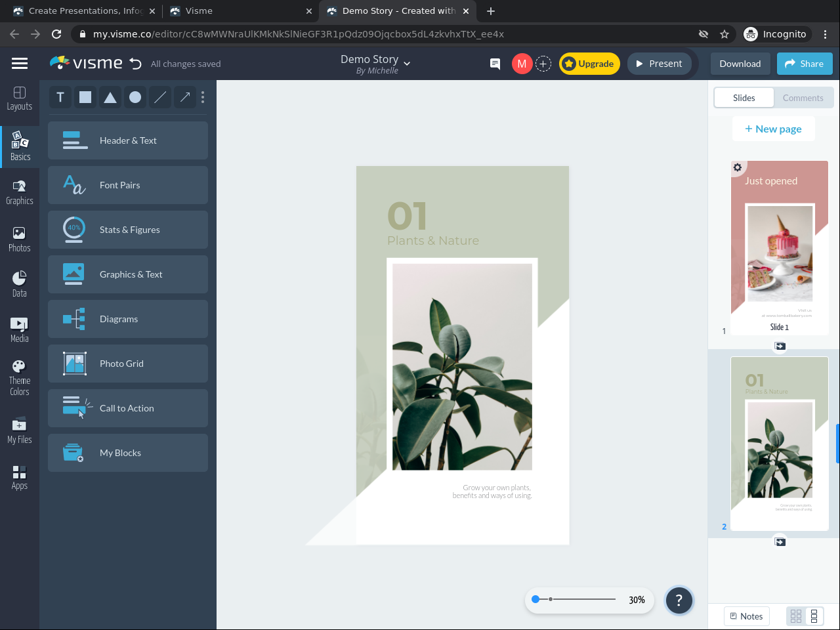Open the Photos sidebar panel

click(x=20, y=240)
